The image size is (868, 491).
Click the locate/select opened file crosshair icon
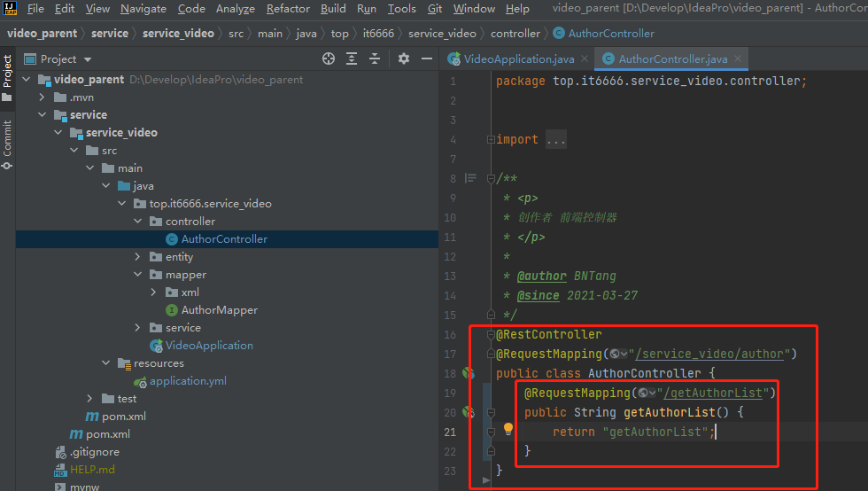point(329,58)
